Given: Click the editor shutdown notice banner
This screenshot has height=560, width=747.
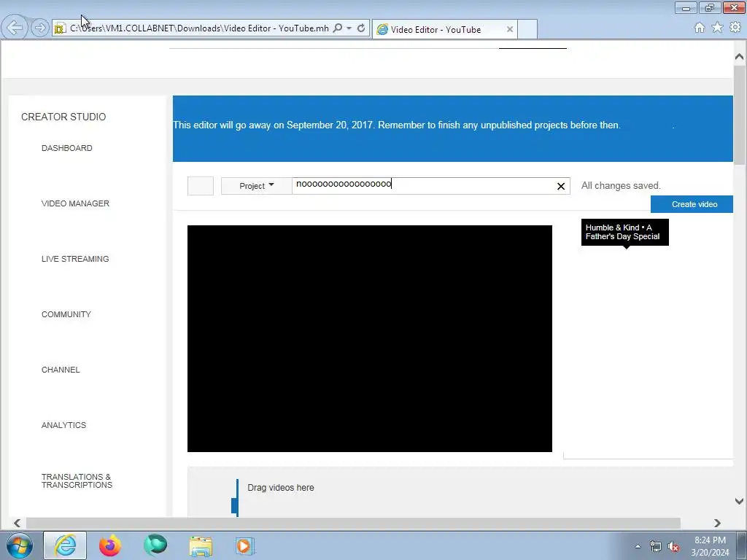Looking at the screenshot, I should [452, 128].
